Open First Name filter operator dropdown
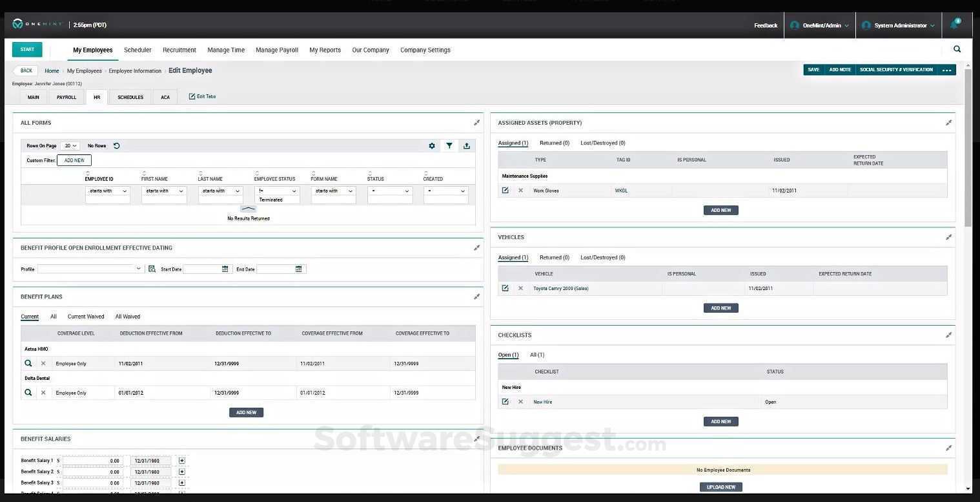Viewport: 980px width, 502px height. 164,191
